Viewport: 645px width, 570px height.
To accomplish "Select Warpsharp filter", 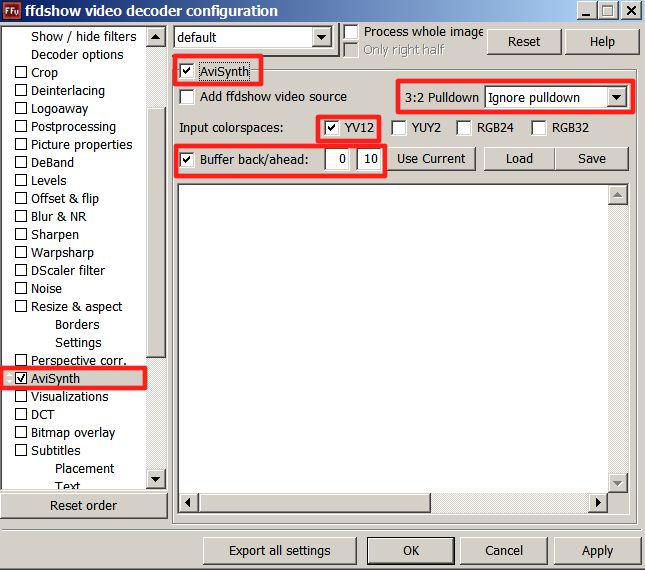I will [x=62, y=253].
